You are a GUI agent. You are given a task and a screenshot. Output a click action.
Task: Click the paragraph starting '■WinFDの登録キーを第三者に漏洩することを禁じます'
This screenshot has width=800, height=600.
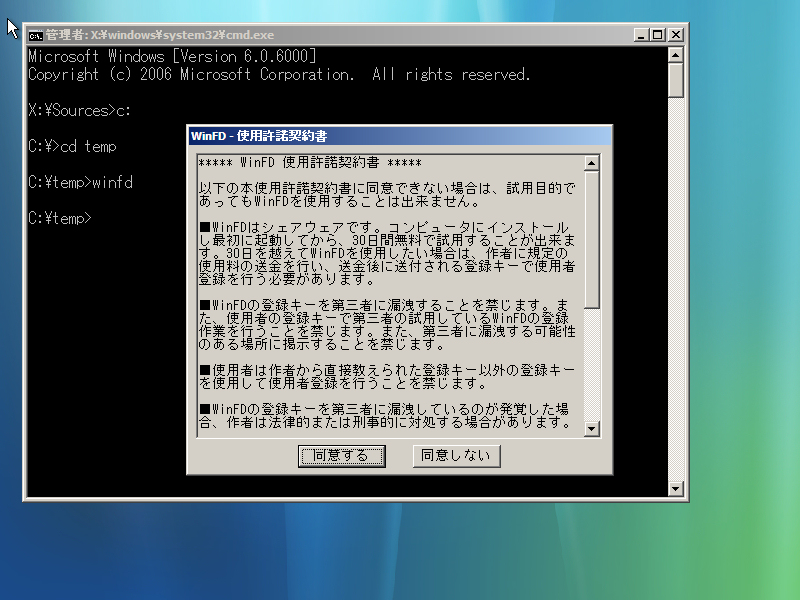point(387,324)
